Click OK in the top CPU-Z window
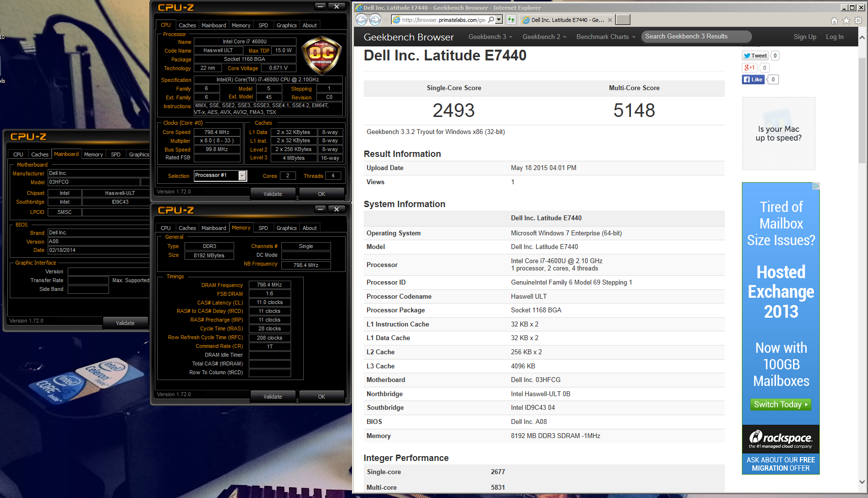 click(321, 194)
